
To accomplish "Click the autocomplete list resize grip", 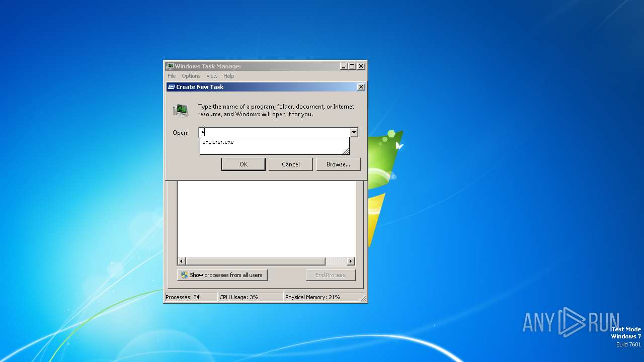I will 346,151.
